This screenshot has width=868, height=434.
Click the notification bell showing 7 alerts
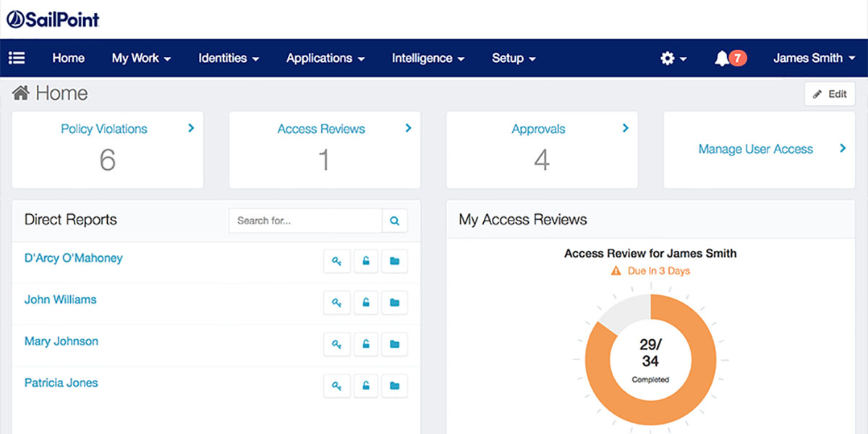pyautogui.click(x=726, y=58)
